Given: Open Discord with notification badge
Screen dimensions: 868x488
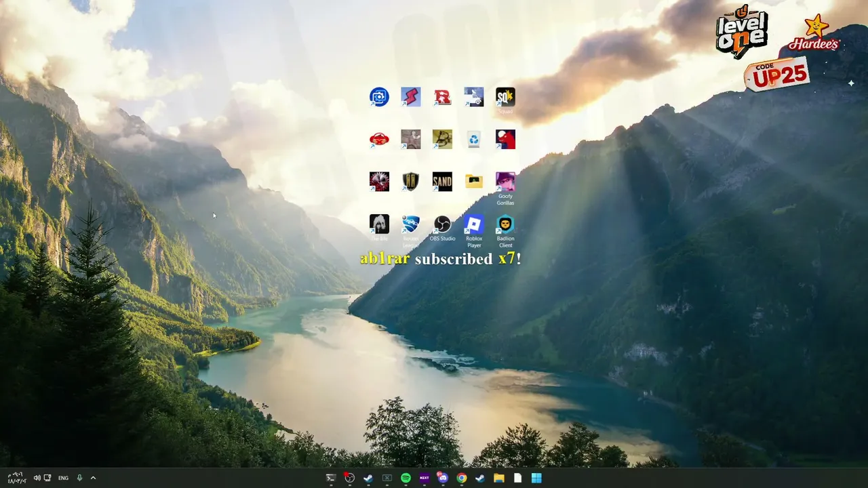Looking at the screenshot, I should pyautogui.click(x=443, y=478).
